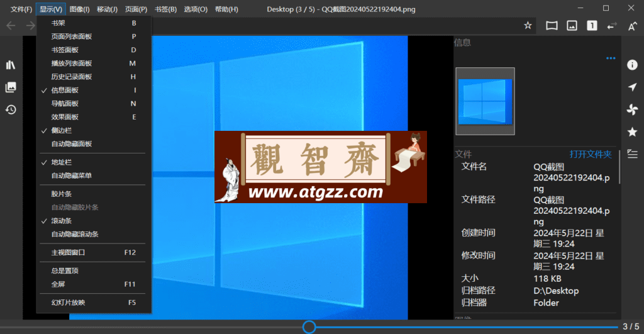This screenshot has width=644, height=334.
Task: Open the bookshelf sidebar icon
Action: (x=11, y=65)
